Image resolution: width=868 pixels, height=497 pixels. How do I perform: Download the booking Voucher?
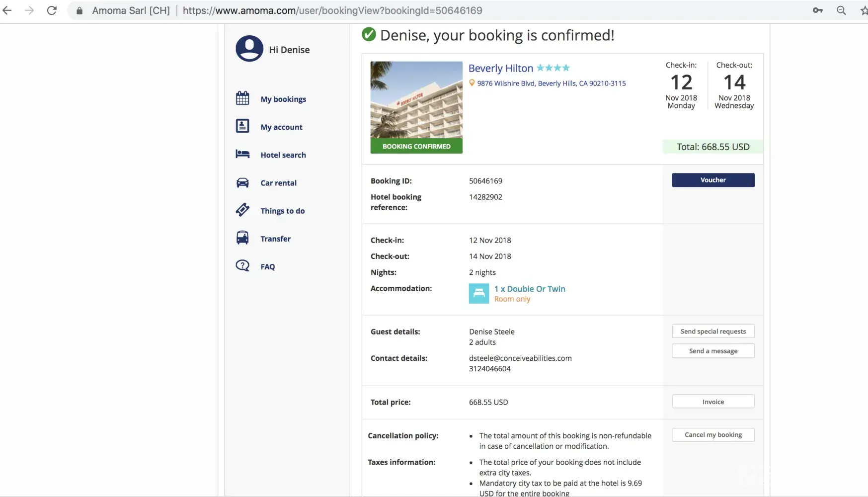tap(713, 180)
